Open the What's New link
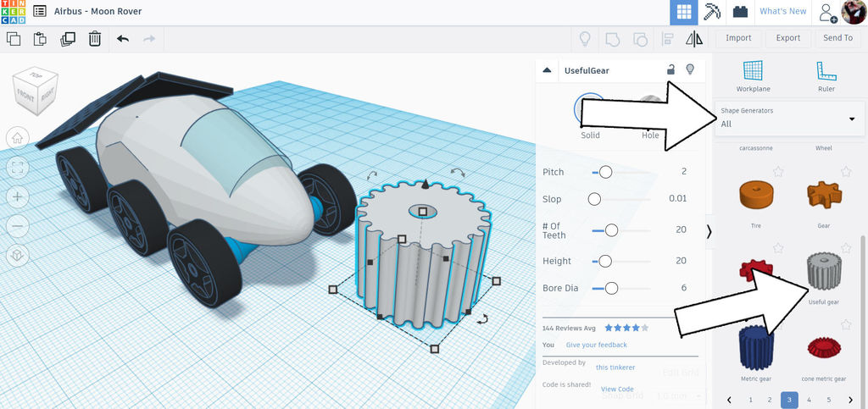 (782, 11)
